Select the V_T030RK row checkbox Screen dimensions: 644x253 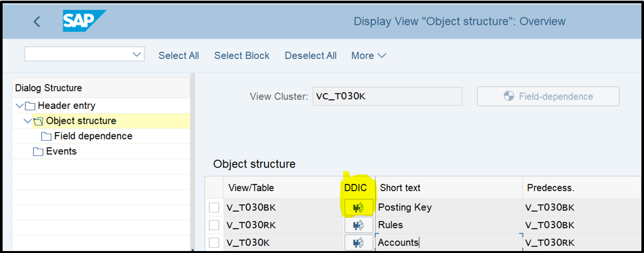point(214,225)
